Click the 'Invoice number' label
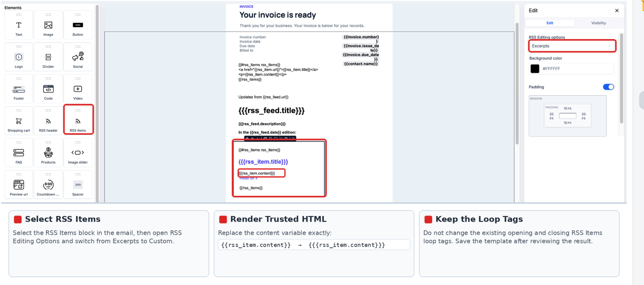The image size is (644, 285). [x=253, y=37]
